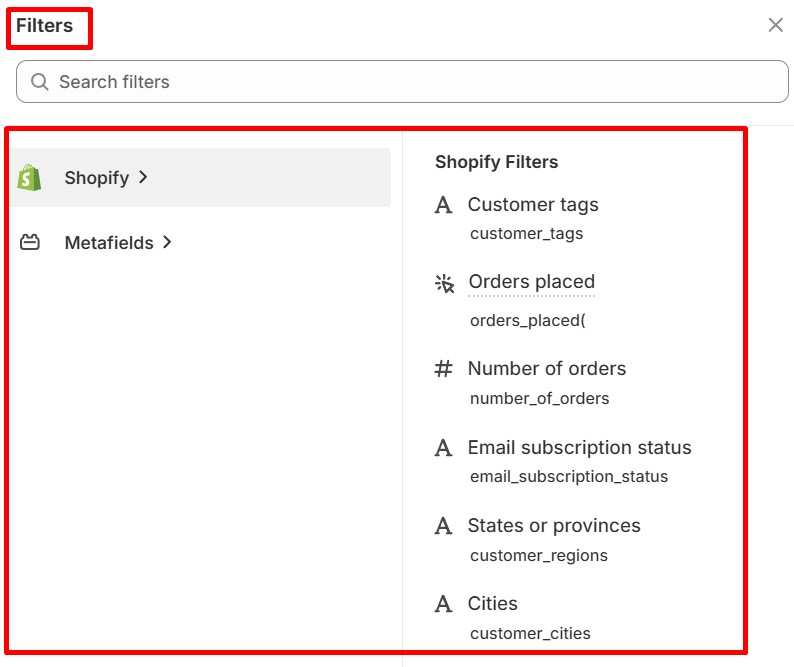794x667 pixels.
Task: Expand the Shopify category chevron
Action: (144, 177)
